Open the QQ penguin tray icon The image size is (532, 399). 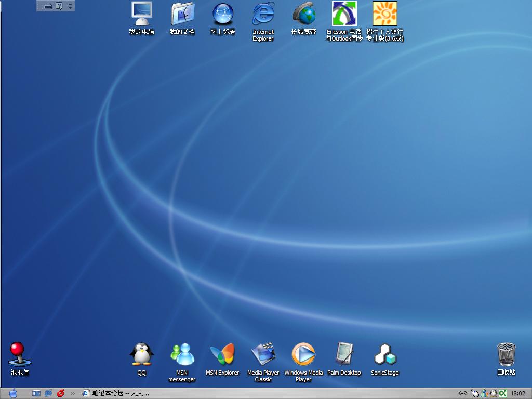[494, 394]
